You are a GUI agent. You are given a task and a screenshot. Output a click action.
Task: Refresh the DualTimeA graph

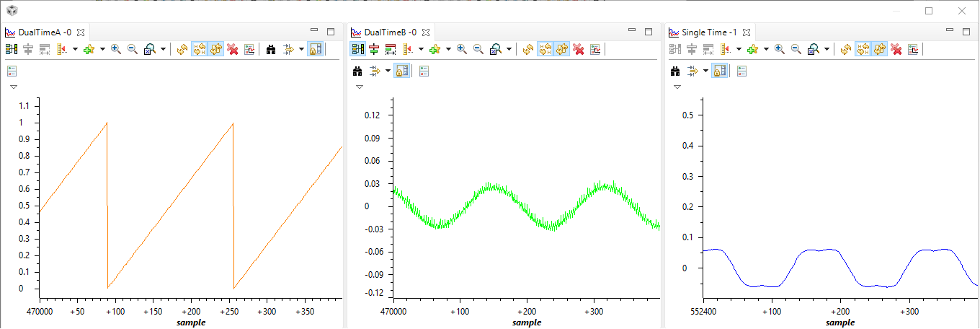tap(182, 49)
